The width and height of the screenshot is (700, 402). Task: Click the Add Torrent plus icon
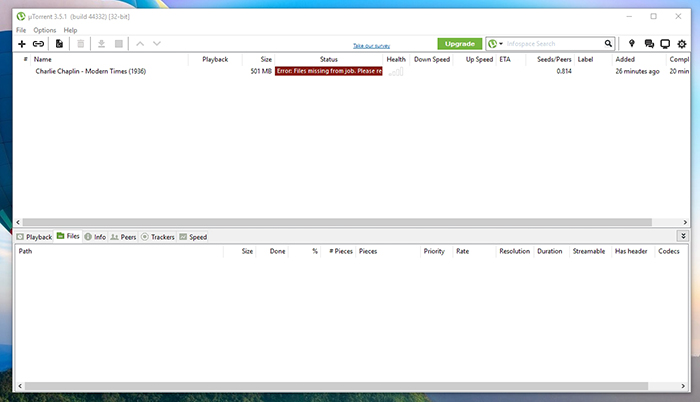click(21, 44)
